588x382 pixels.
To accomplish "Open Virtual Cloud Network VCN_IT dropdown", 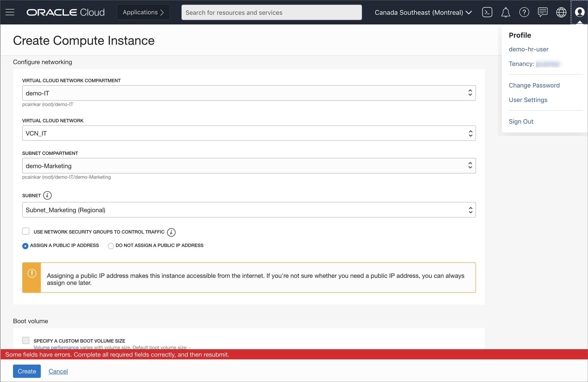I will click(249, 133).
